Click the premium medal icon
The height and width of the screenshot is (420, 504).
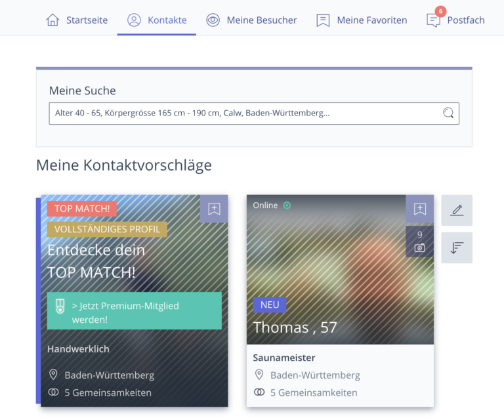(x=60, y=306)
